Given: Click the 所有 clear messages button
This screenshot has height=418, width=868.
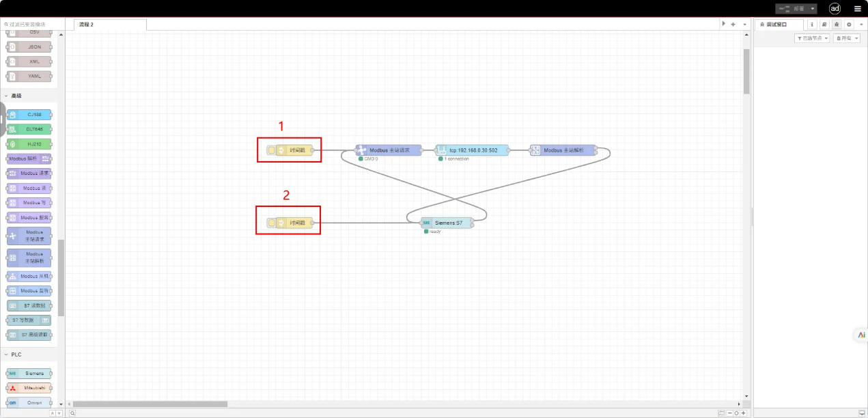Looking at the screenshot, I should click(846, 38).
